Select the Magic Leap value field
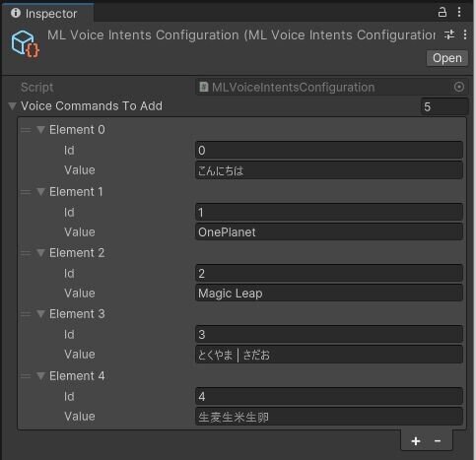 (329, 294)
